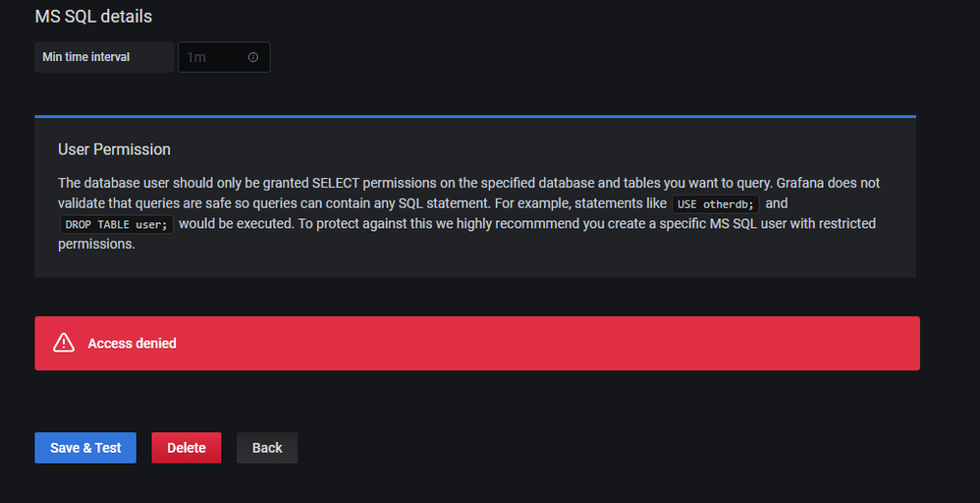
Task: Click the word "permissions." ending the paragraph
Action: (x=96, y=244)
